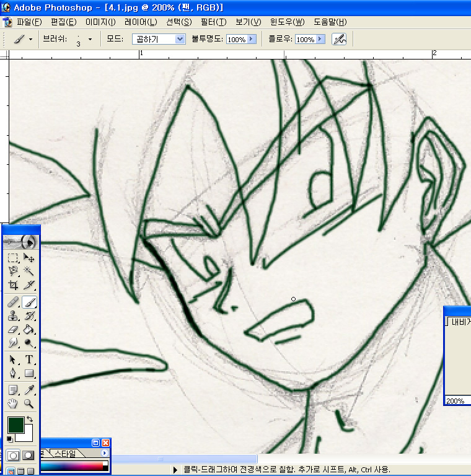Screen dimensions: 471x476
Task: Select the Crop tool
Action: click(x=13, y=284)
